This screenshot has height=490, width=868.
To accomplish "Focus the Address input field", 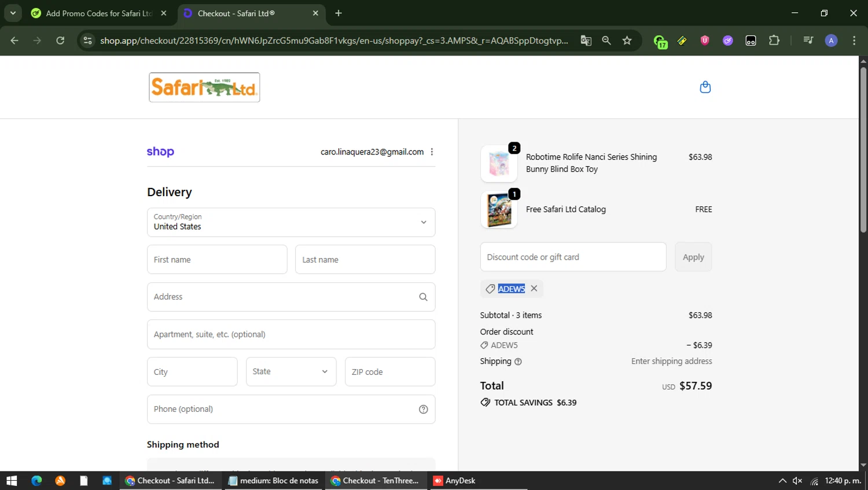I will (x=291, y=297).
